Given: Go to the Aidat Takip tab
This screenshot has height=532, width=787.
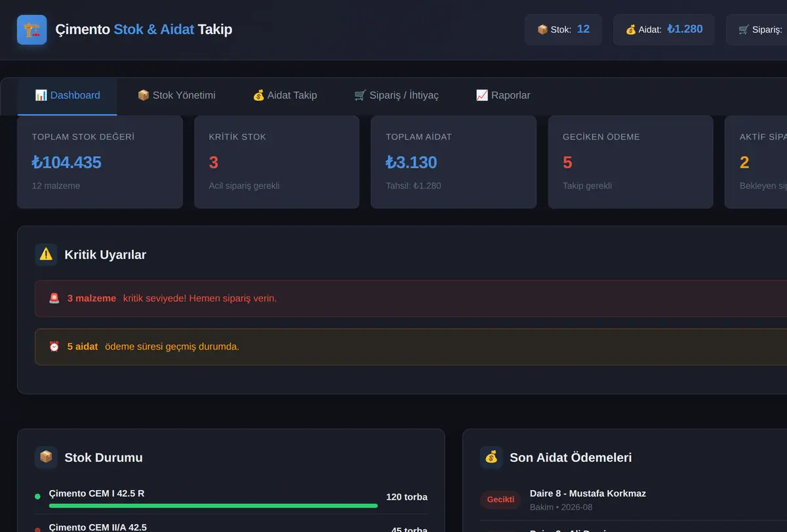Looking at the screenshot, I should pos(285,96).
